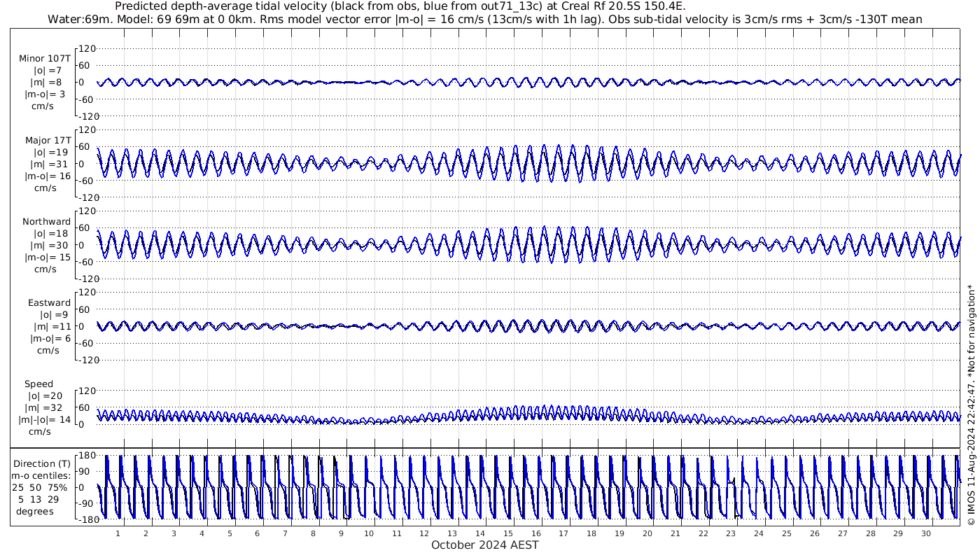Click the day '9' tick label on x-axis
This screenshot has height=560, width=980.
(341, 533)
